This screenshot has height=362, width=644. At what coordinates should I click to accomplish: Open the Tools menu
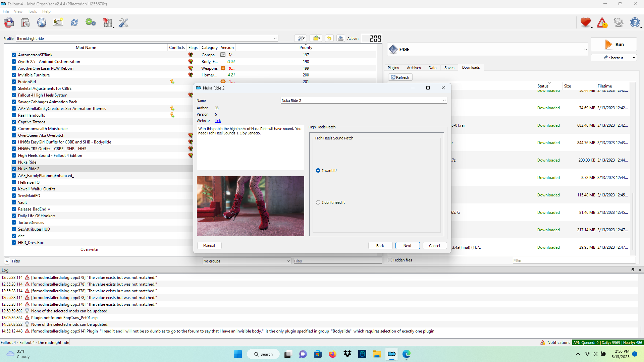pyautogui.click(x=32, y=11)
